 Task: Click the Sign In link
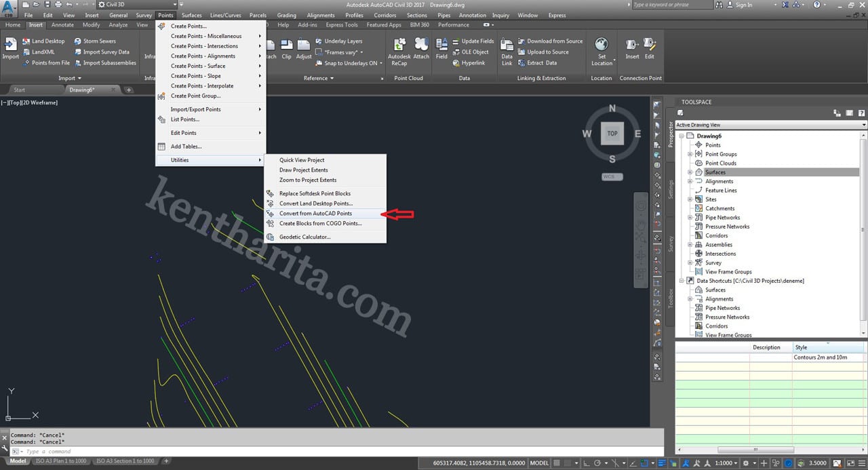coord(743,5)
